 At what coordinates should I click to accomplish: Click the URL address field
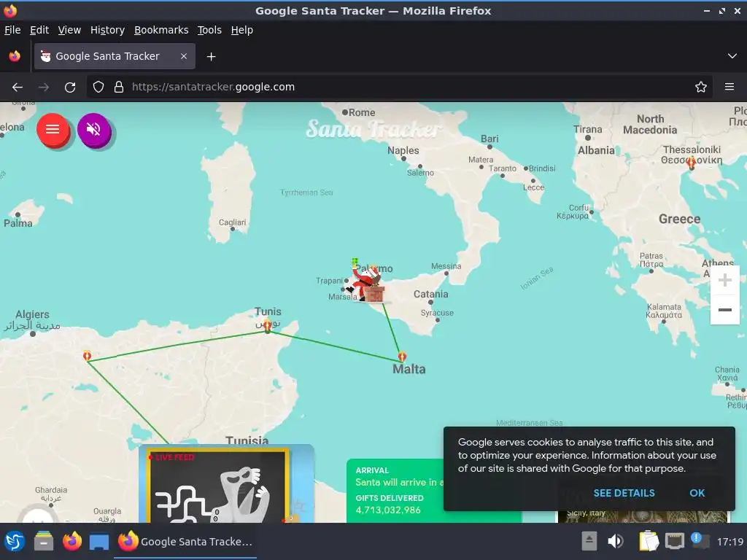[399, 87]
